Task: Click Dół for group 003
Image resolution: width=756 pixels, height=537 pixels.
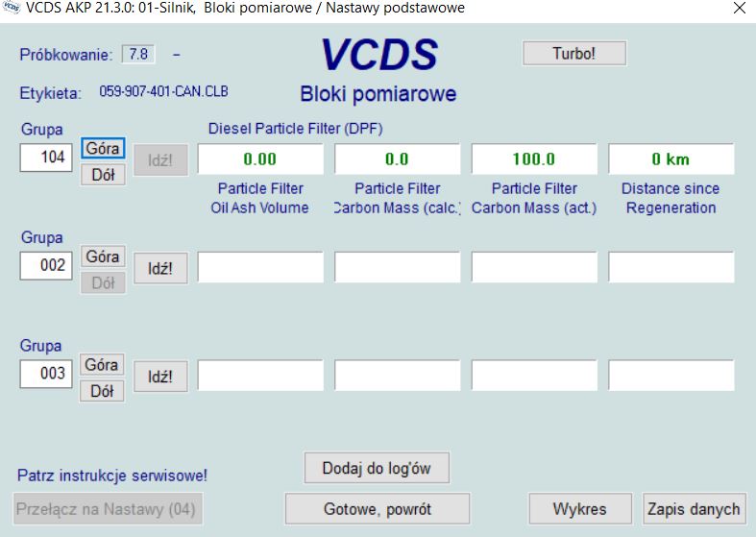Action: pyautogui.click(x=102, y=391)
